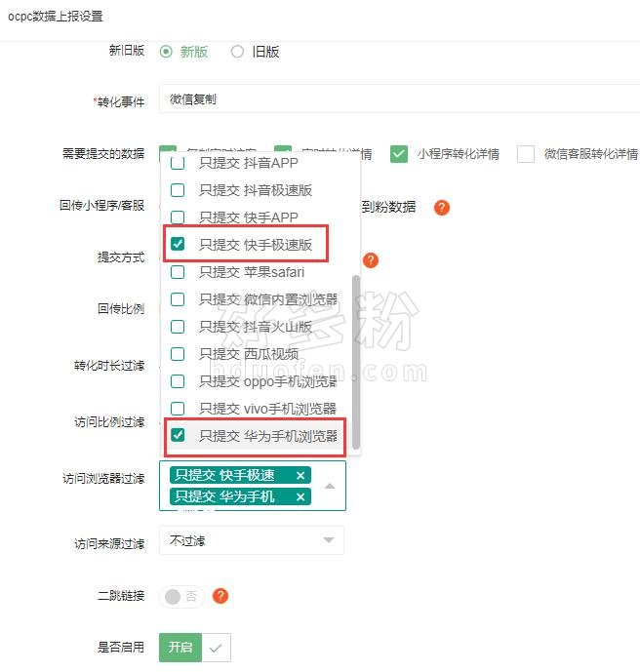The image size is (640, 672).
Task: Check 只提交 西瓜视频 option
Action: [178, 354]
